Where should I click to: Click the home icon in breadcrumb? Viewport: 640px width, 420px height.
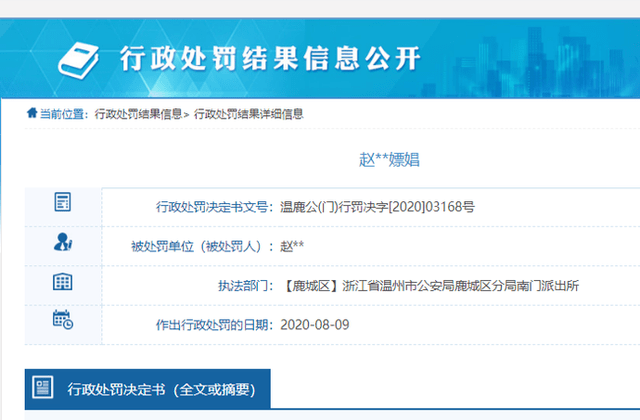[x=32, y=113]
